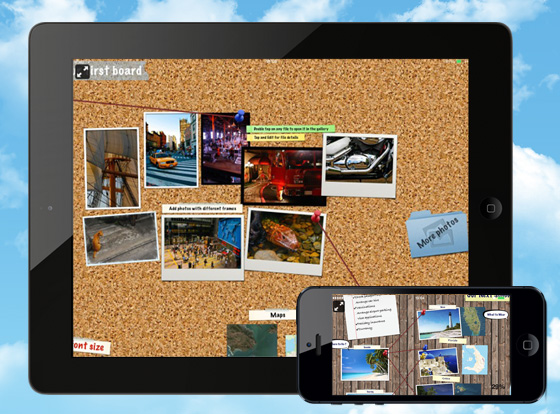Viewport: 560px width, 414px height.
Task: Select the yellow 'Tap and Edit' note
Action: (276, 138)
